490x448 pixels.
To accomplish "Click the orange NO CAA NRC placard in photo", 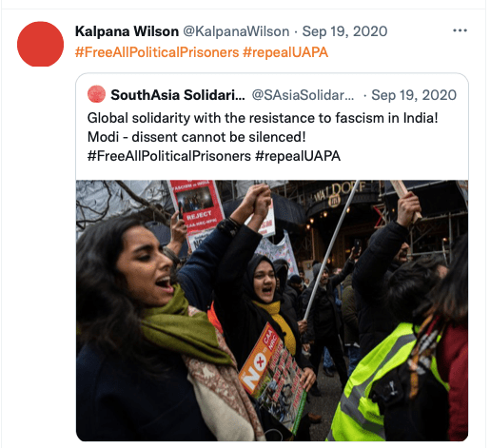I will (x=273, y=376).
